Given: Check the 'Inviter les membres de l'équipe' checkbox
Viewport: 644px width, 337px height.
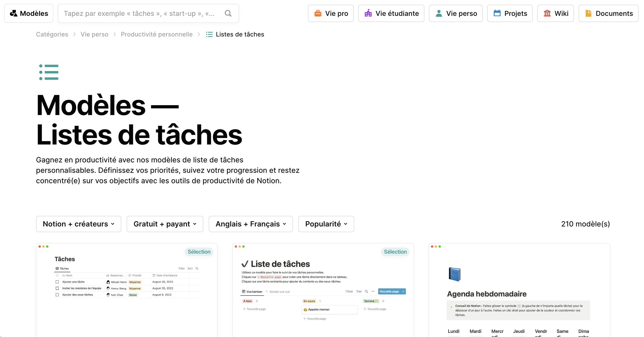Looking at the screenshot, I should tap(57, 288).
